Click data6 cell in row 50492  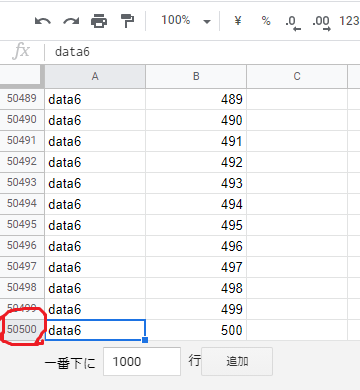coord(95,162)
